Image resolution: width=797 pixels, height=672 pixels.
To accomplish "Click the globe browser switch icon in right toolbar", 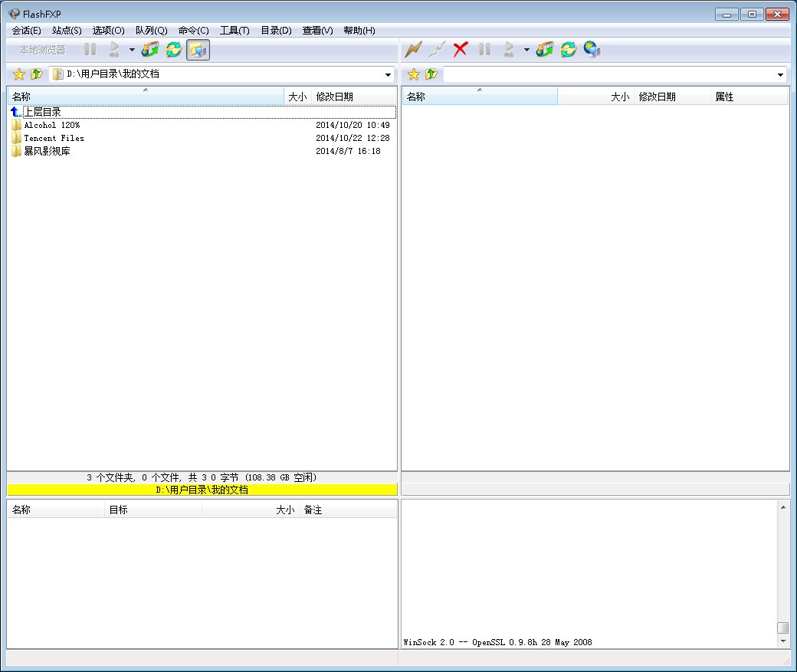I will pyautogui.click(x=592, y=49).
